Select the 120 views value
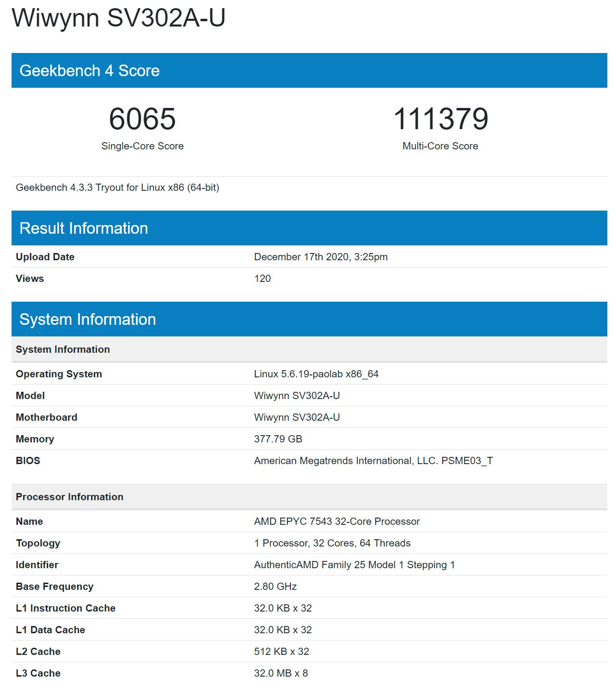This screenshot has height=693, width=616. 262,279
